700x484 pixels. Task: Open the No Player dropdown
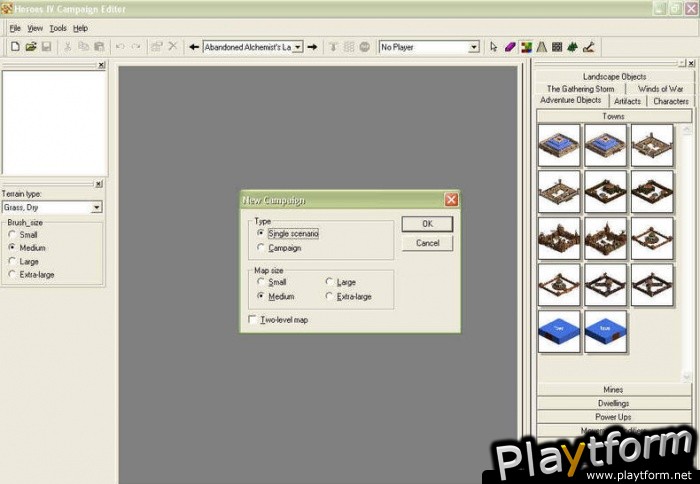(474, 47)
